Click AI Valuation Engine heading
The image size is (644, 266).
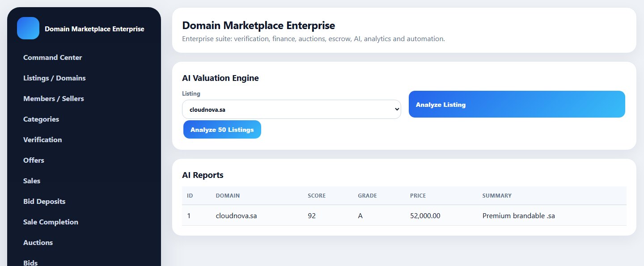point(220,78)
